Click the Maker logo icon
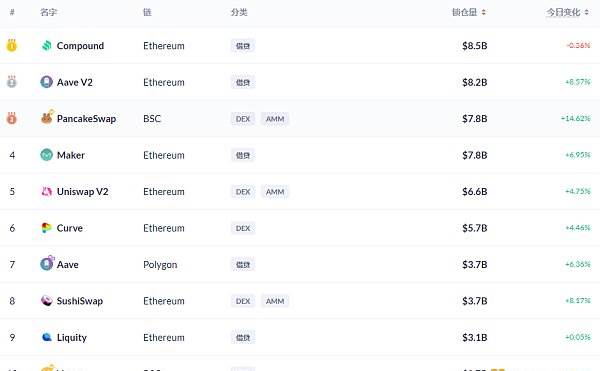Viewport: 600px width, 371px height. click(47, 155)
